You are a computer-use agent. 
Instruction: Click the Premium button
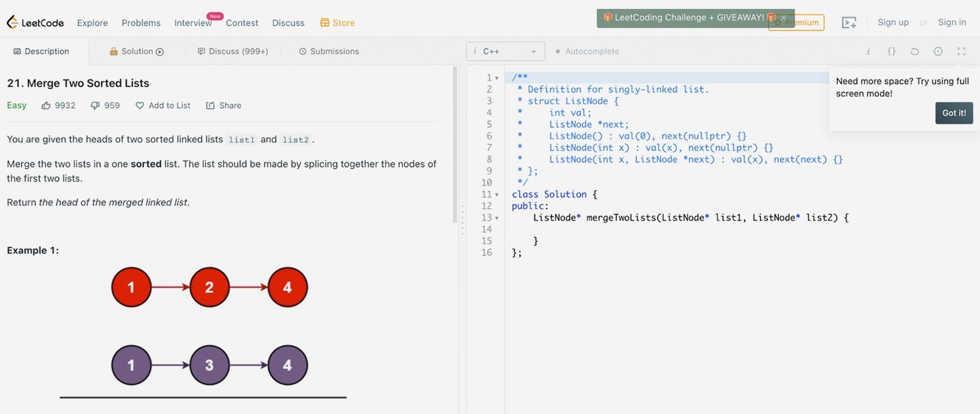click(796, 22)
